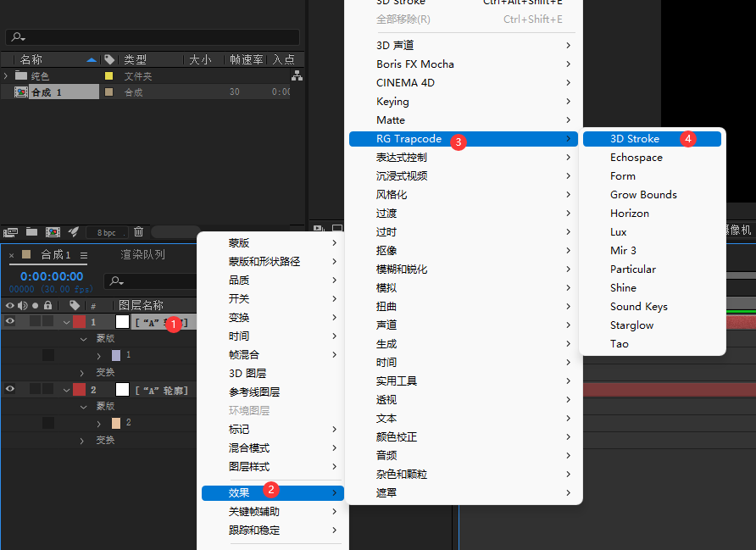The width and height of the screenshot is (756, 550).
Task: Hide layer 1 with its eye toggle
Action: click(x=9, y=321)
